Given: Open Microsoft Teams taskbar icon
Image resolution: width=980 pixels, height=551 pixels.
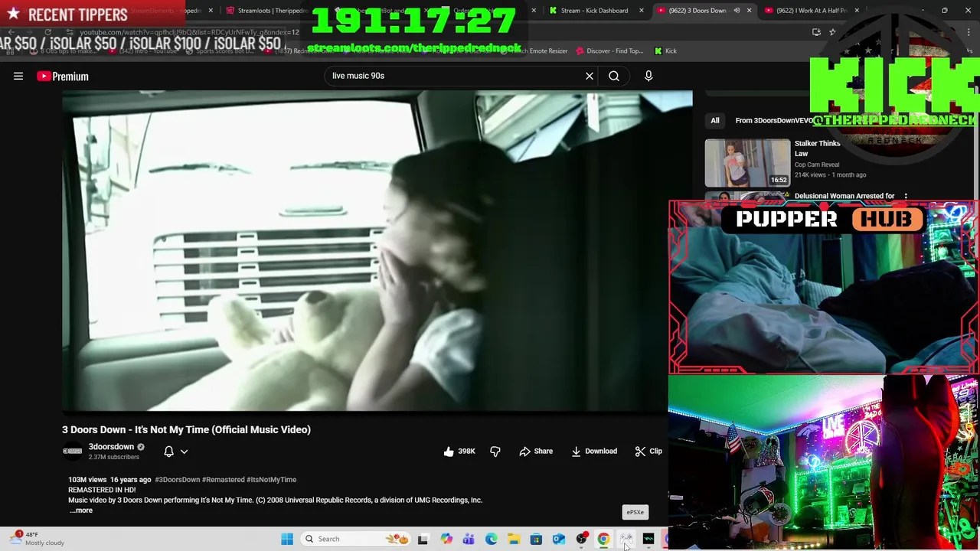Looking at the screenshot, I should (469, 539).
